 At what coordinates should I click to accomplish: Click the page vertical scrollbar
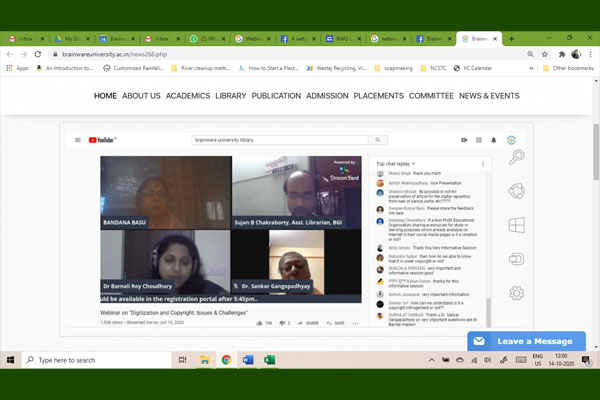(x=596, y=152)
